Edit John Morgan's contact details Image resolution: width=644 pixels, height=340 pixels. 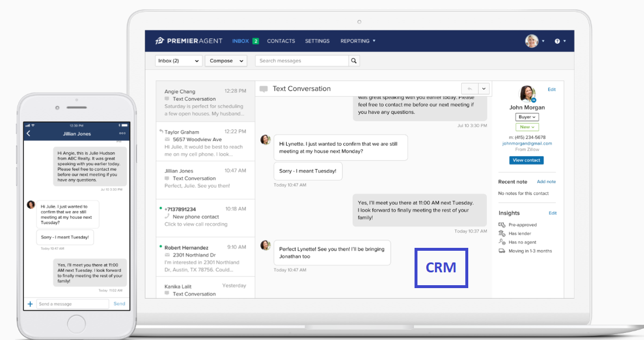[552, 89]
